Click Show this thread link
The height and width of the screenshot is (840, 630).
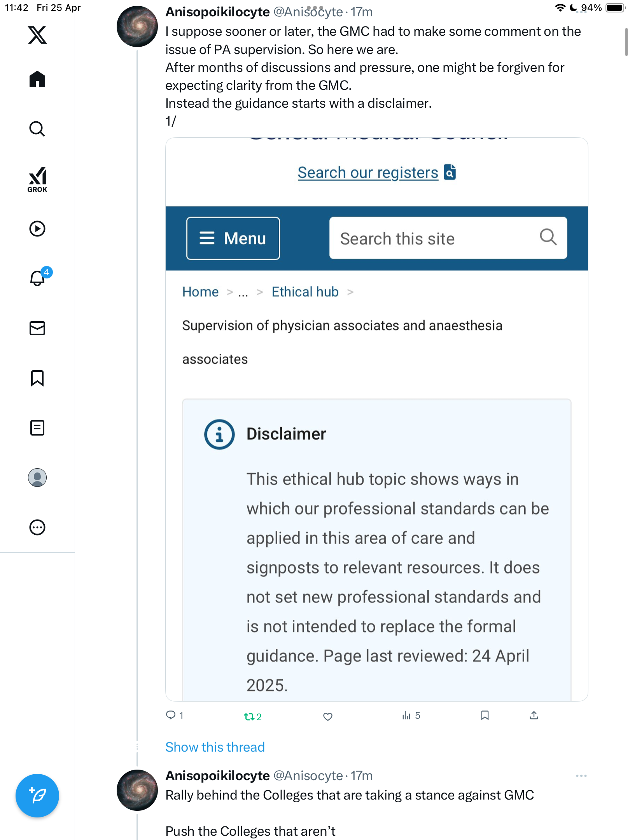[x=215, y=747]
